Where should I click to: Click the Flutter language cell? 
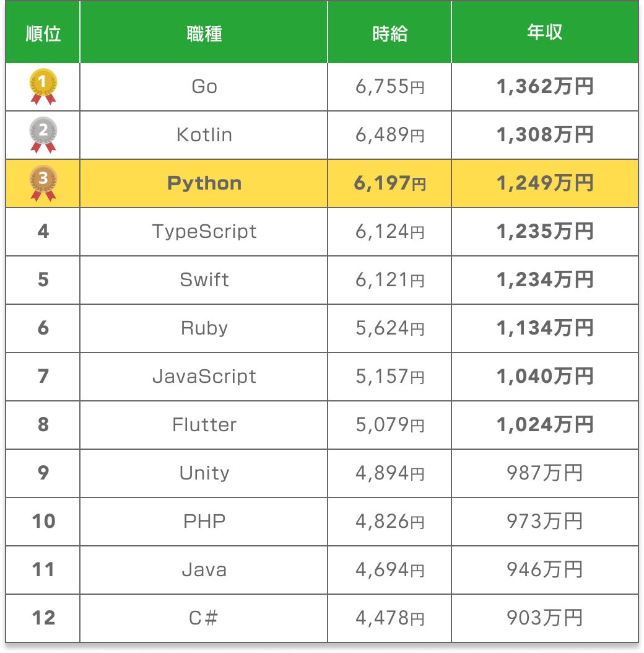(x=204, y=425)
